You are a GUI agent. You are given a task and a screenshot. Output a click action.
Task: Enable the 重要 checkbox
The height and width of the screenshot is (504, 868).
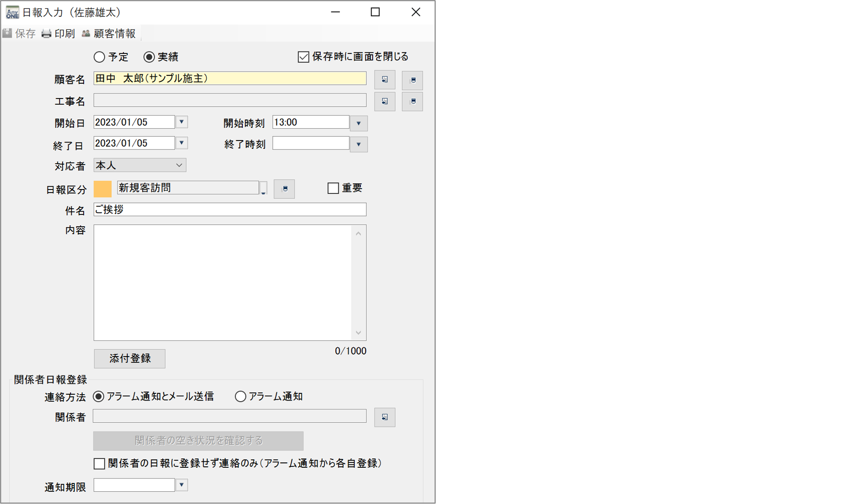click(333, 188)
